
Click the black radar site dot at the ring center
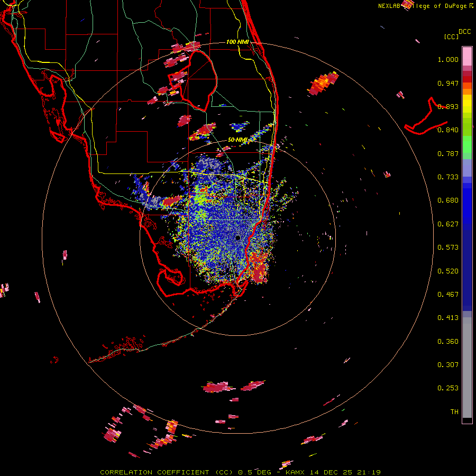[238, 237]
